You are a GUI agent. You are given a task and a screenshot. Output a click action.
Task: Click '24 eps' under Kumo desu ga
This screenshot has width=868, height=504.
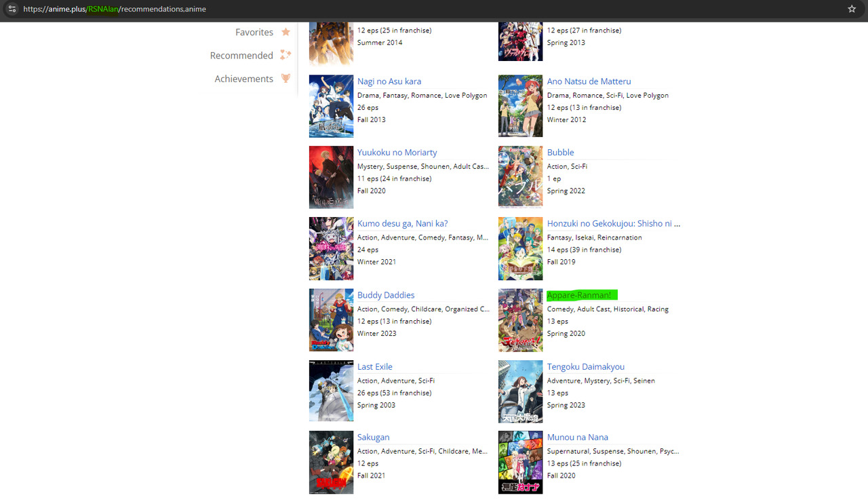pos(368,250)
